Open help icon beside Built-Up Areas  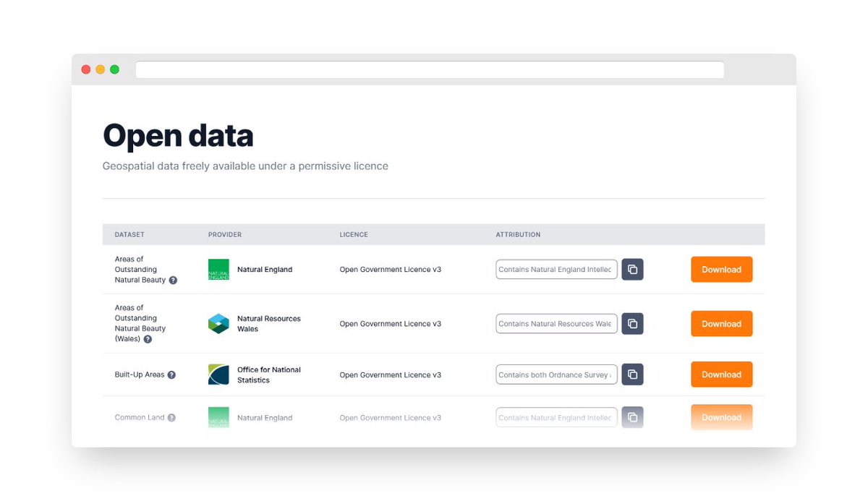click(171, 375)
